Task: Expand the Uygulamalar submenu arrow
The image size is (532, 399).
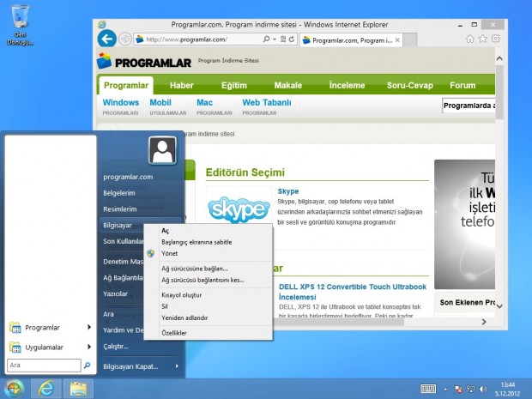Action: (x=89, y=347)
